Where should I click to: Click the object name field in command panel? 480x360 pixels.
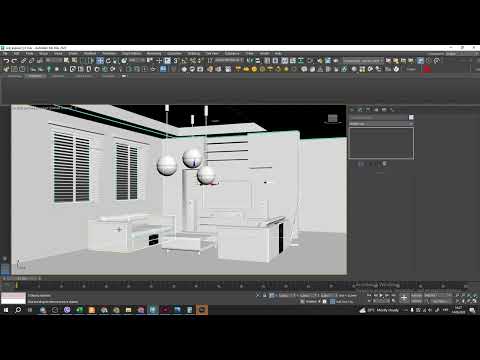tap(378, 117)
